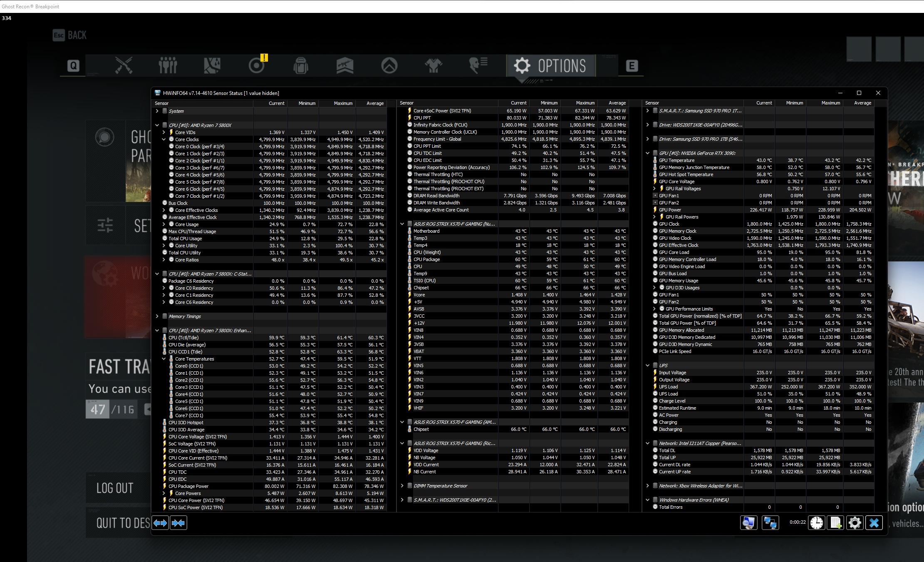Image resolution: width=924 pixels, height=562 pixels.
Task: Click the Esc BACK button
Action: pyautogui.click(x=70, y=35)
